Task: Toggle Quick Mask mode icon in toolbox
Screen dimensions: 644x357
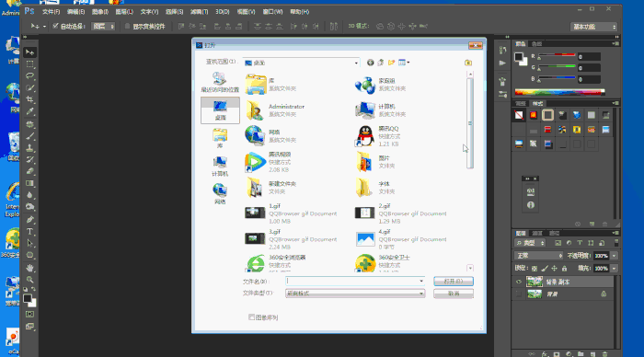Action: (x=29, y=315)
